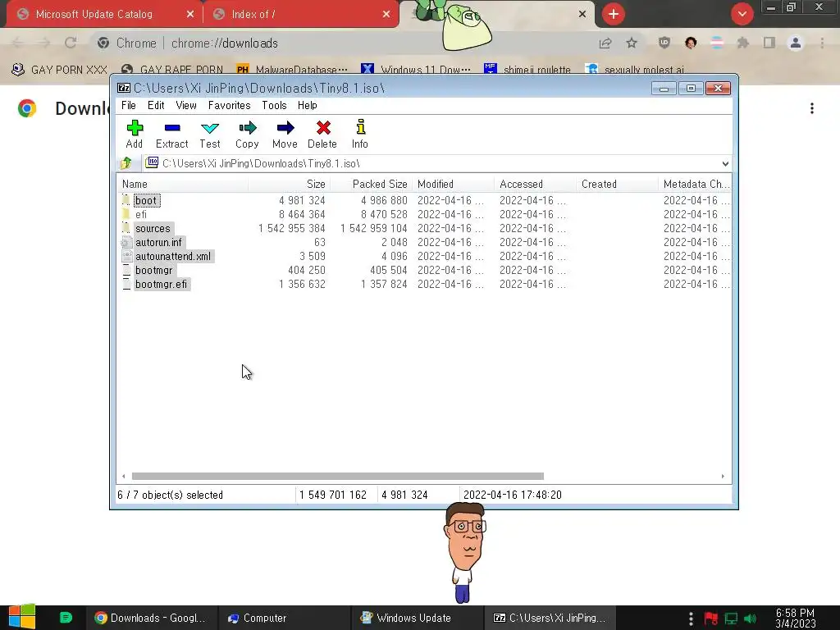Click the Move toolbar icon

pyautogui.click(x=285, y=134)
